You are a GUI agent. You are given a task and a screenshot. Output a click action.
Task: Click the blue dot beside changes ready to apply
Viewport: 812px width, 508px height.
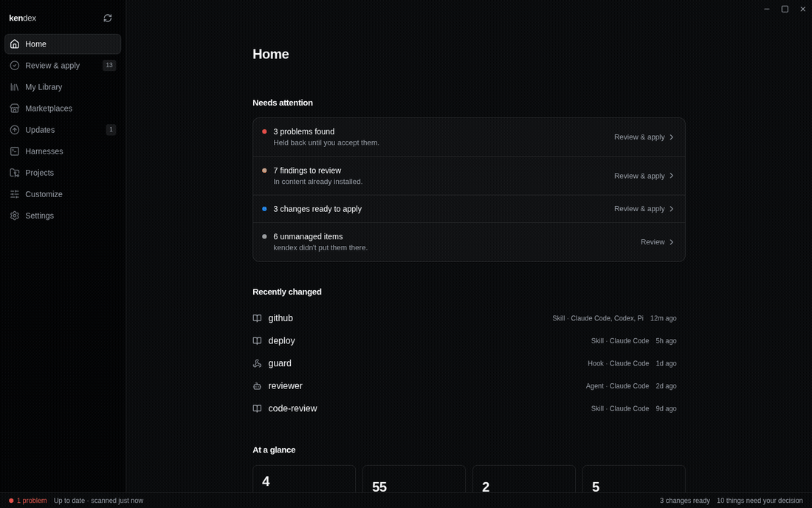[x=264, y=209]
